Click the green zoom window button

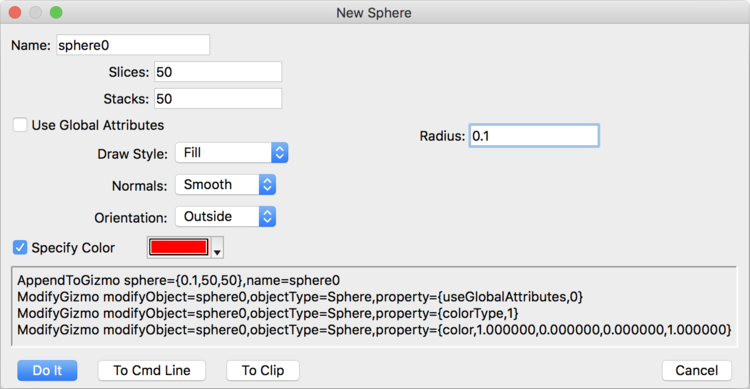click(x=56, y=12)
